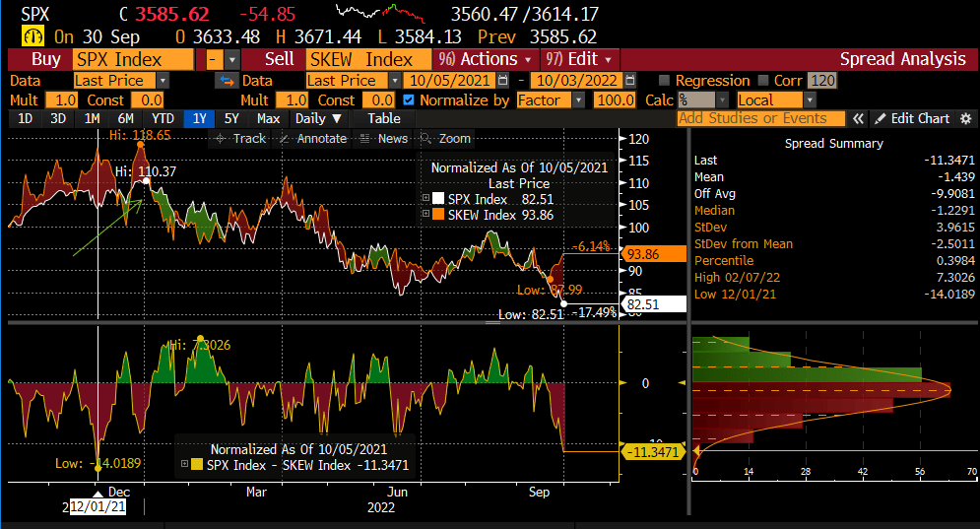
Task: Activate the Track crosshair tool
Action: point(240,139)
